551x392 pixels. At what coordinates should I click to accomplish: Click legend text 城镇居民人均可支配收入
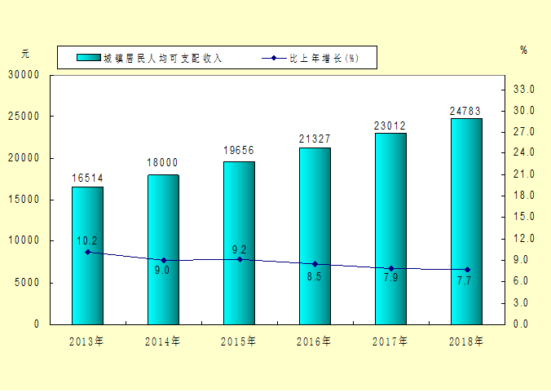(x=163, y=58)
